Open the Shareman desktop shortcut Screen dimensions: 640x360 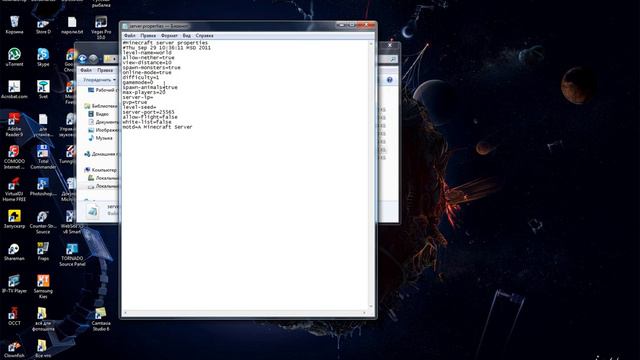click(14, 252)
